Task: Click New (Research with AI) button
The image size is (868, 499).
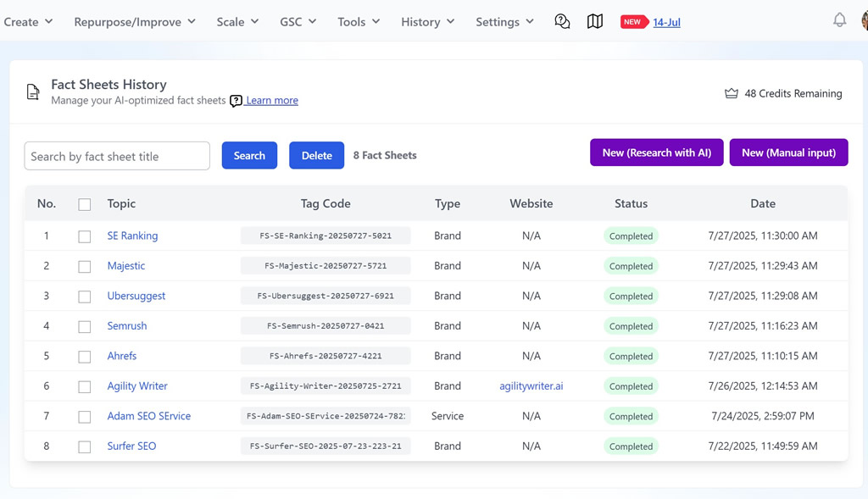Action: pos(657,152)
